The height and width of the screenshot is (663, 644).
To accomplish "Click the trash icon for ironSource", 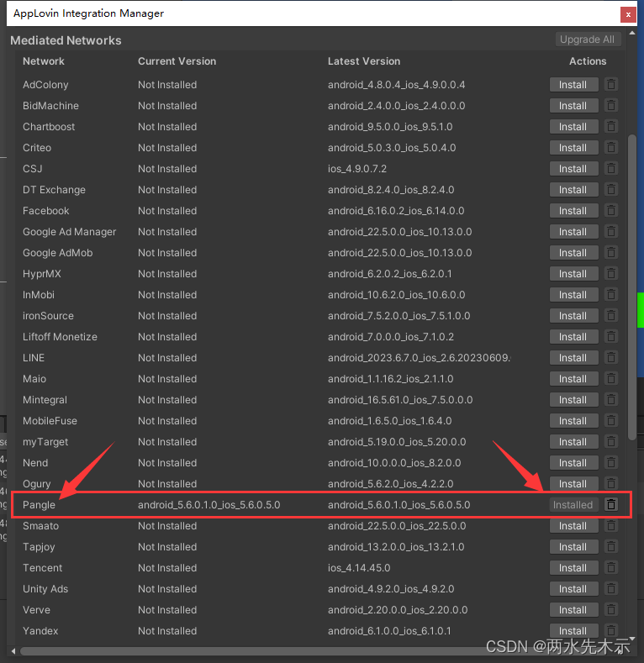I will click(x=611, y=315).
